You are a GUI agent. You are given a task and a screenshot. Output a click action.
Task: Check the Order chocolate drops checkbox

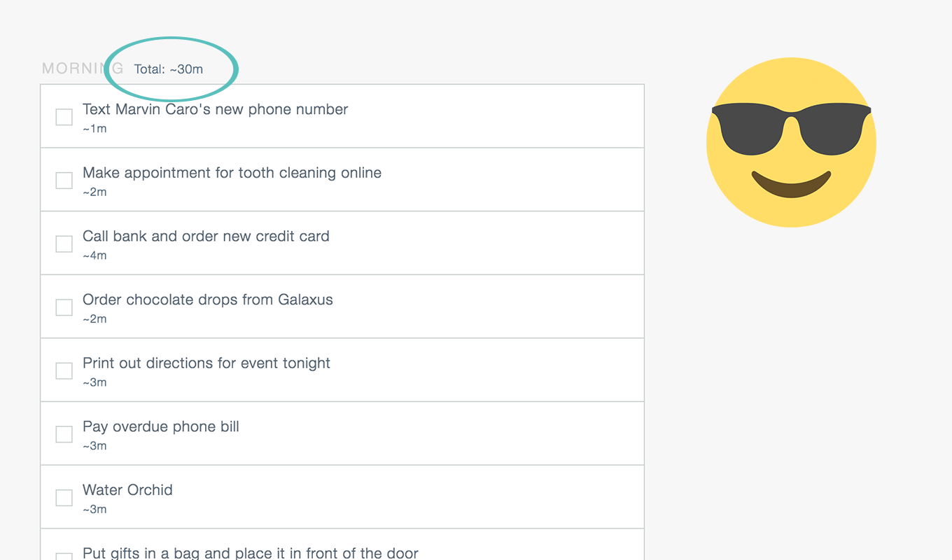pyautogui.click(x=64, y=307)
